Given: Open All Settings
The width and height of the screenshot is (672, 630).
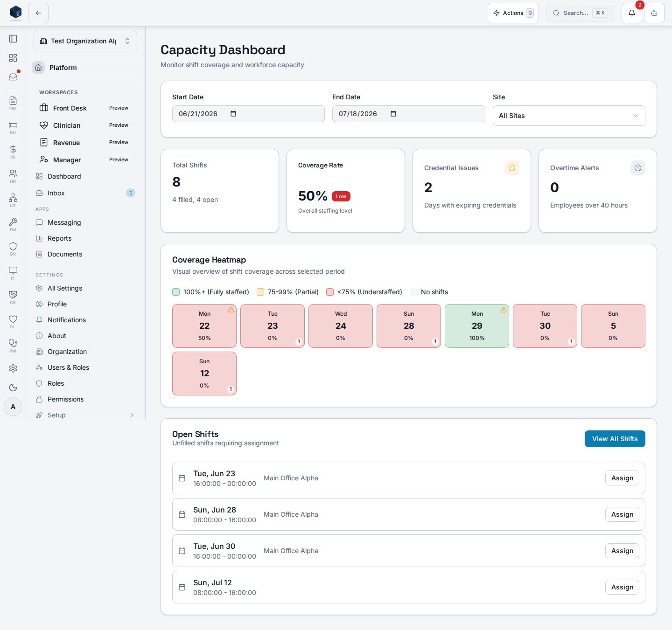Looking at the screenshot, I should pyautogui.click(x=84, y=288).
